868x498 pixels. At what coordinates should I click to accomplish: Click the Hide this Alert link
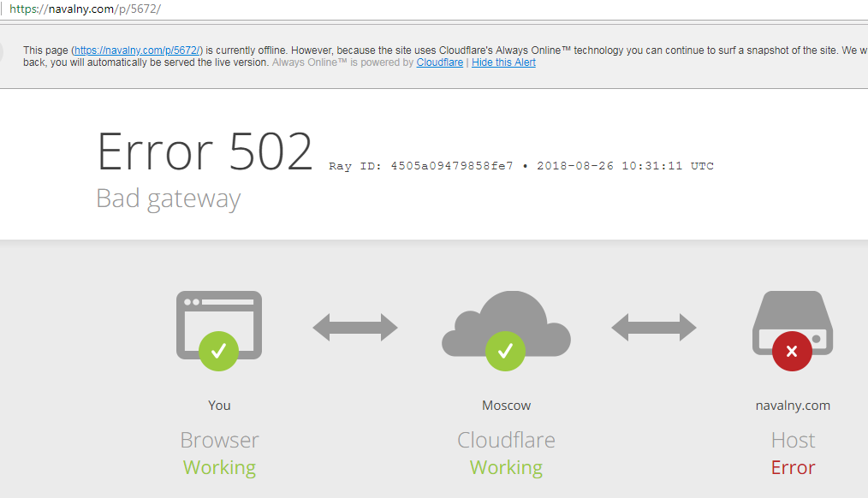pos(503,62)
